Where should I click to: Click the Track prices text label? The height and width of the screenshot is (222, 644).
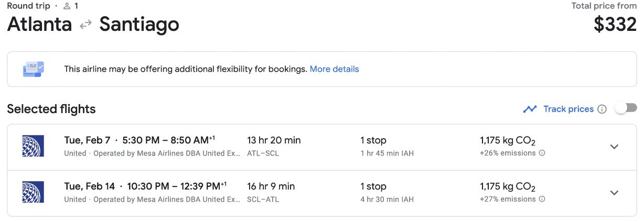568,109
